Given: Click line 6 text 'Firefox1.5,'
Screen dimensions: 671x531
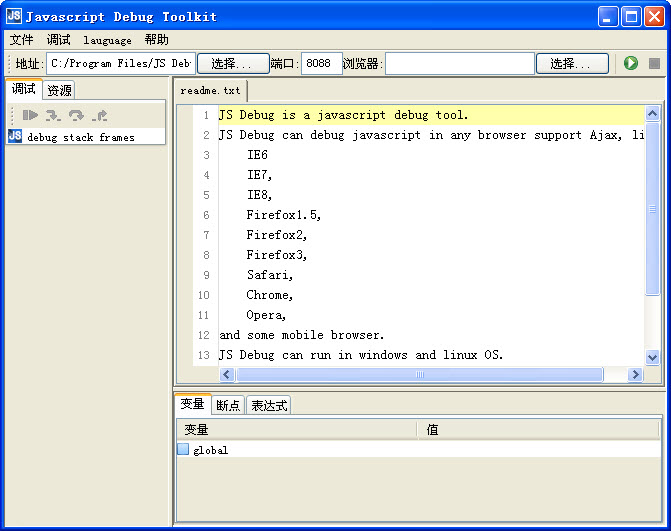Looking at the screenshot, I should (283, 215).
